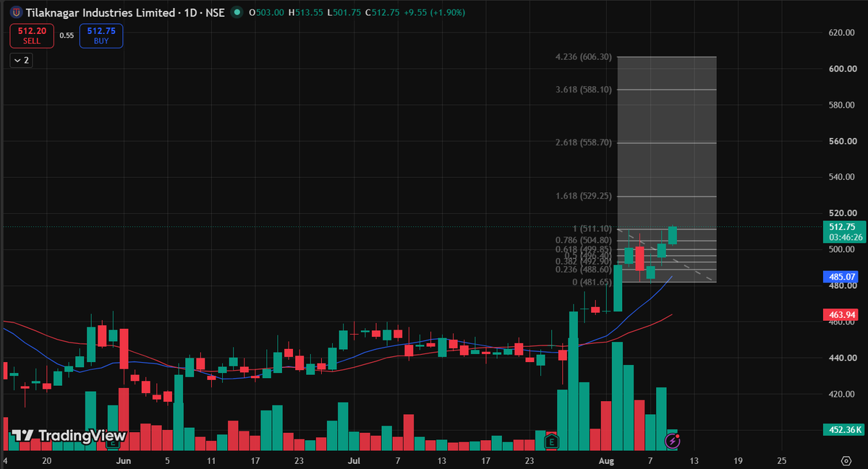868x469 pixels.
Task: Select the Fib level label 2.618 (558.70)
Action: click(x=584, y=143)
